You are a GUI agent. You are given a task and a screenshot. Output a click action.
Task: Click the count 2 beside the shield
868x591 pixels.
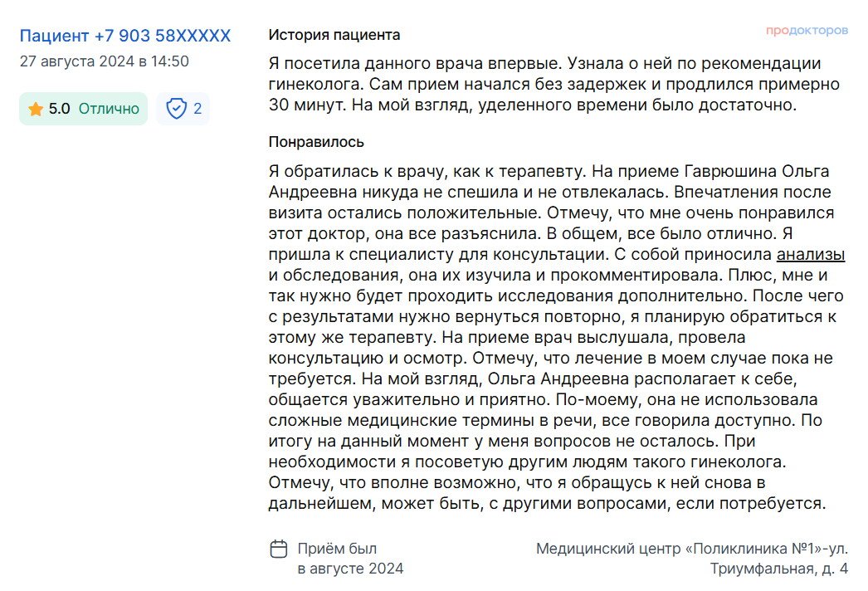click(197, 109)
